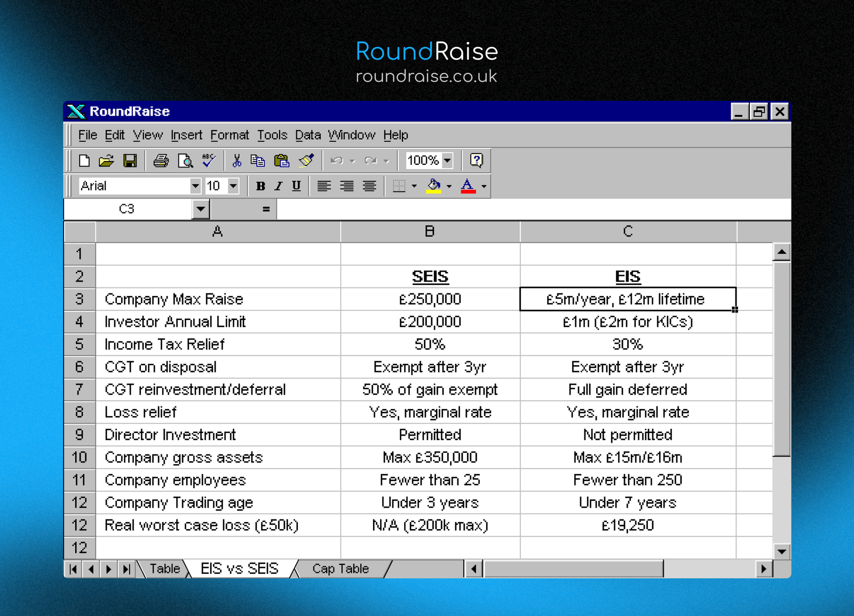Open the font size 10 dropdown

tap(233, 186)
